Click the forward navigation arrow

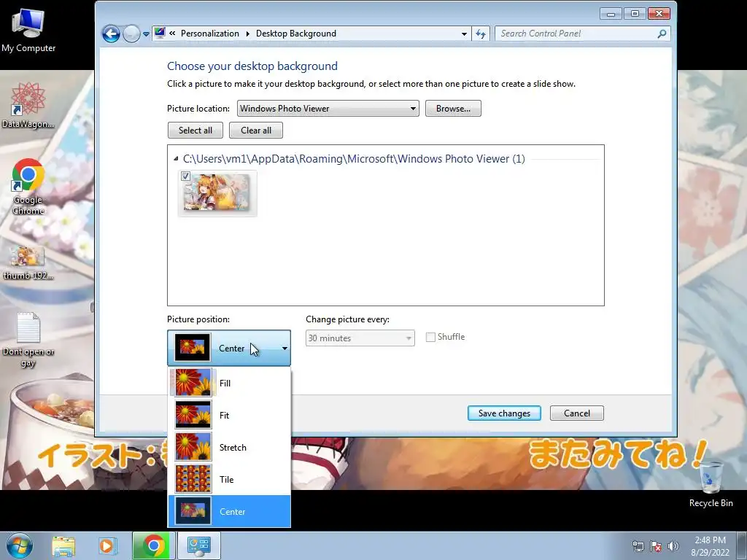click(131, 34)
